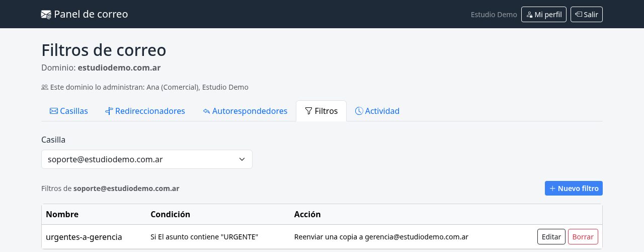Viewport: 644px width, 252px height.
Task: Click the domain name estudiodemo.com.ar under heading
Action: (x=119, y=68)
